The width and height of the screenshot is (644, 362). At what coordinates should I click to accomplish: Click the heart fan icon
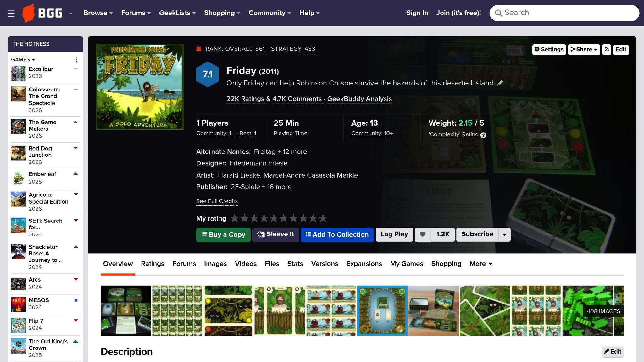point(423,234)
